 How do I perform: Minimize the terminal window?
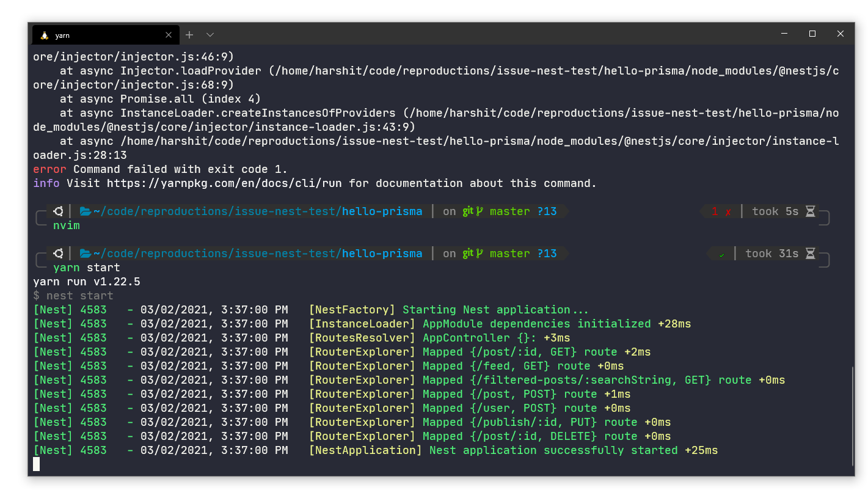pyautogui.click(x=784, y=34)
